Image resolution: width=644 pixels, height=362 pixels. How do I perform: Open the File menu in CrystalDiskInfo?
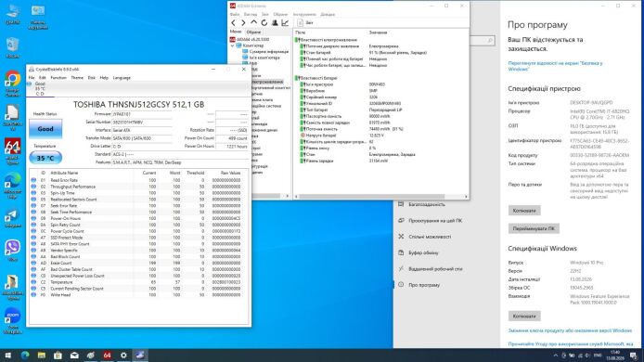[32, 78]
